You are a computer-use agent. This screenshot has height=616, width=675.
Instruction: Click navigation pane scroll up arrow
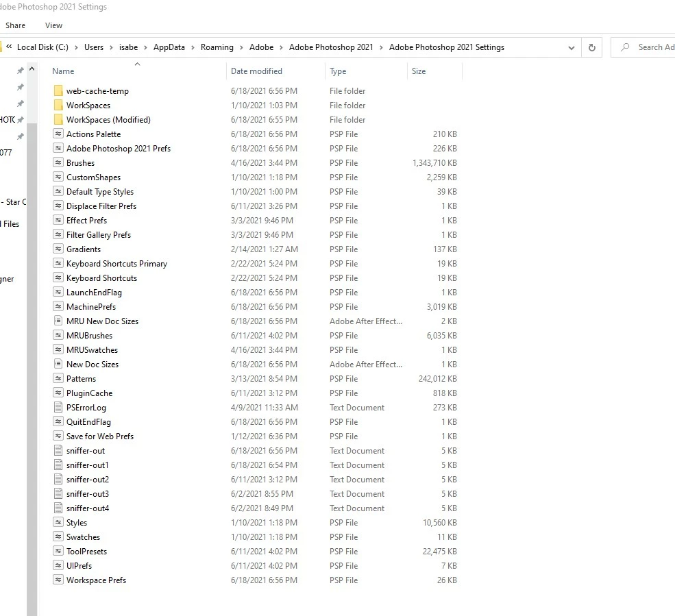32,69
